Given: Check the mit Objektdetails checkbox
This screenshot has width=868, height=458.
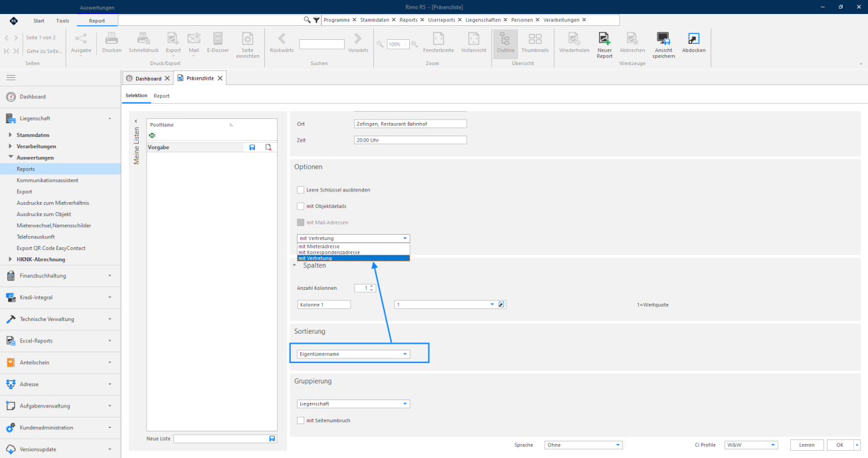Looking at the screenshot, I should click(x=301, y=206).
